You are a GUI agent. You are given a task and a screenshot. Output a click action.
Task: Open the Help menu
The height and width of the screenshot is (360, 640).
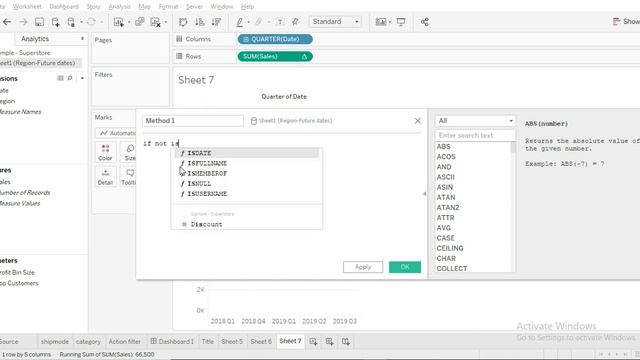pos(247,7)
